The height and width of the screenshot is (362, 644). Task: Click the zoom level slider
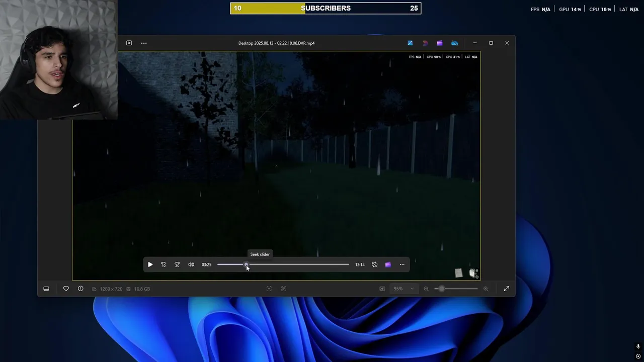point(456,289)
